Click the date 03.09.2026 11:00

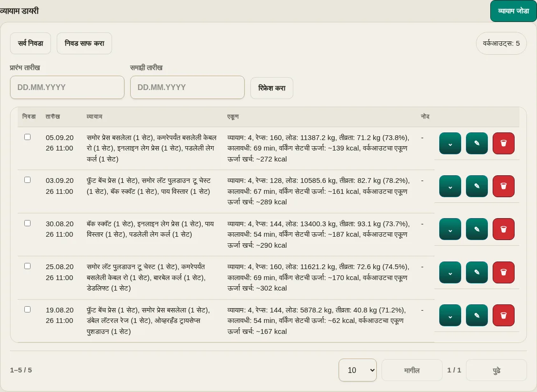point(60,186)
